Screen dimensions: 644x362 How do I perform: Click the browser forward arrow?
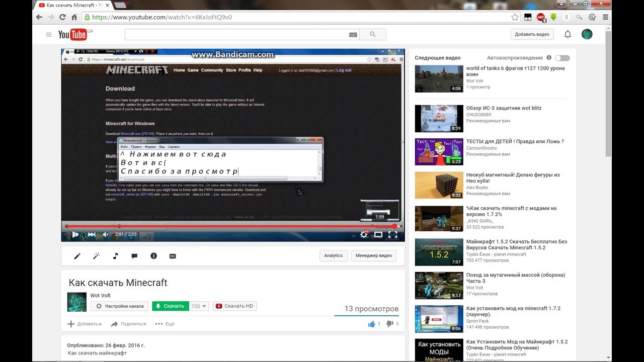[x=51, y=17]
